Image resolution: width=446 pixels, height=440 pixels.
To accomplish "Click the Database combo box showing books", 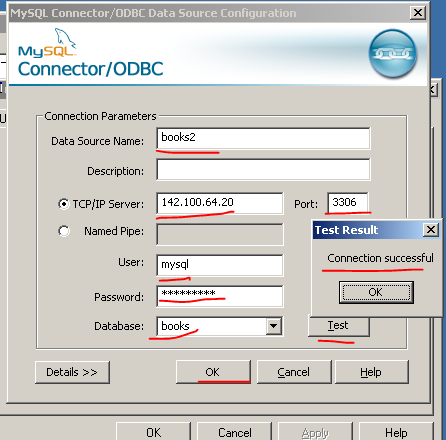I will coord(219,326).
